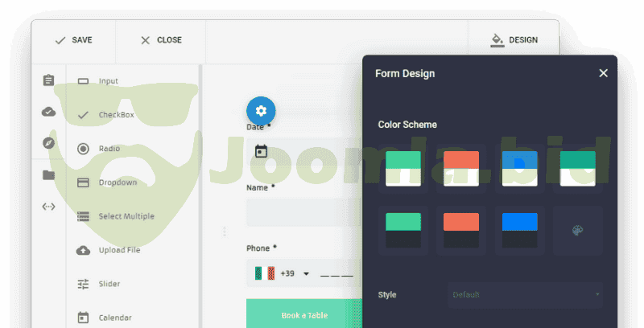644x328 pixels.
Task: Click the calendar icon under Date field
Action: 260,151
